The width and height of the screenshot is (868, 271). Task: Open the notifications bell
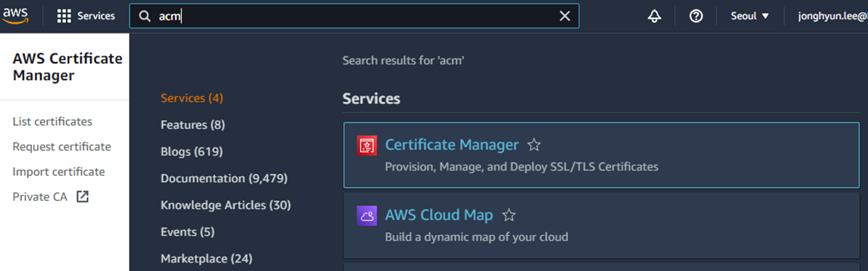654,16
